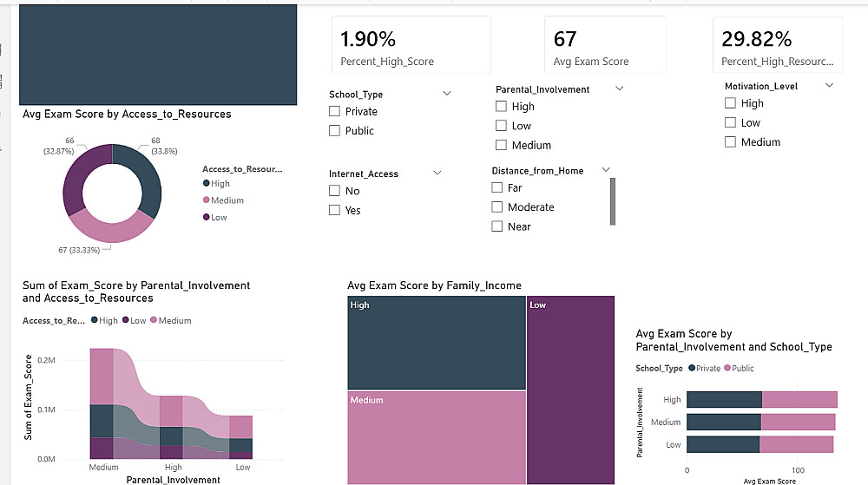Click Medium legend marker in donut chart legend
868x485 pixels.
pos(207,200)
